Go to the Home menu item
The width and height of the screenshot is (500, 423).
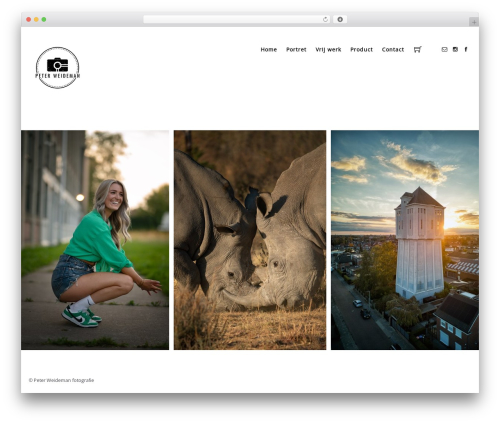[269, 49]
